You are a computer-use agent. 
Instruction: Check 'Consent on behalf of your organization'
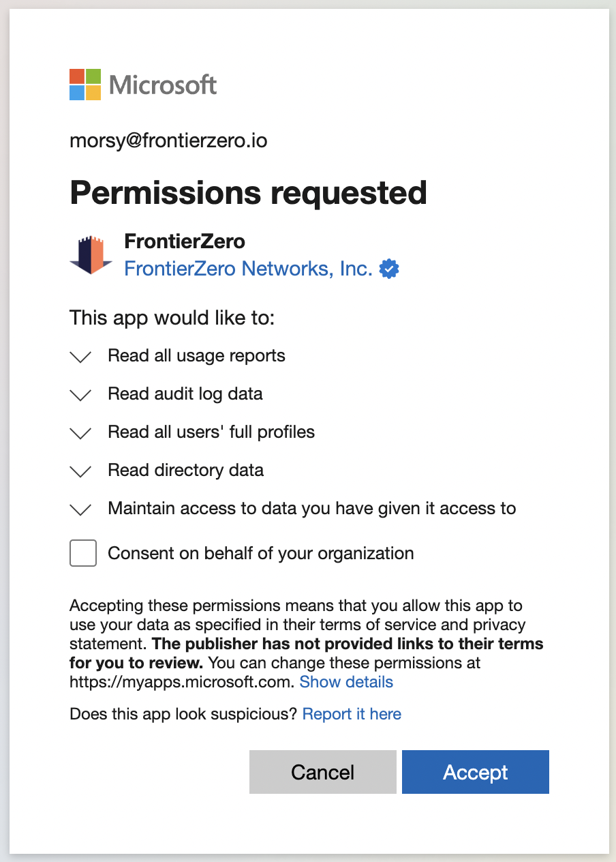coord(83,553)
